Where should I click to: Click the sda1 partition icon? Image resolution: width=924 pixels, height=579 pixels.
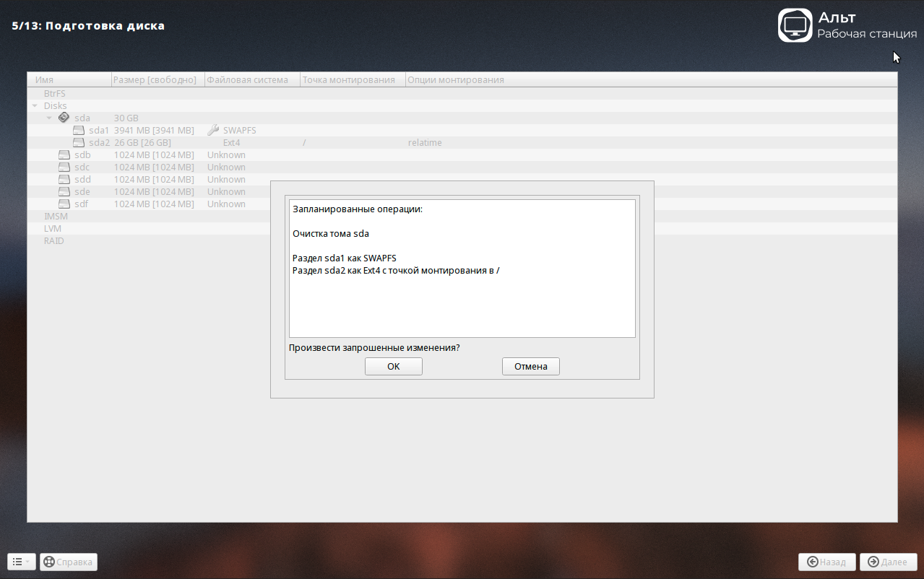tap(79, 131)
